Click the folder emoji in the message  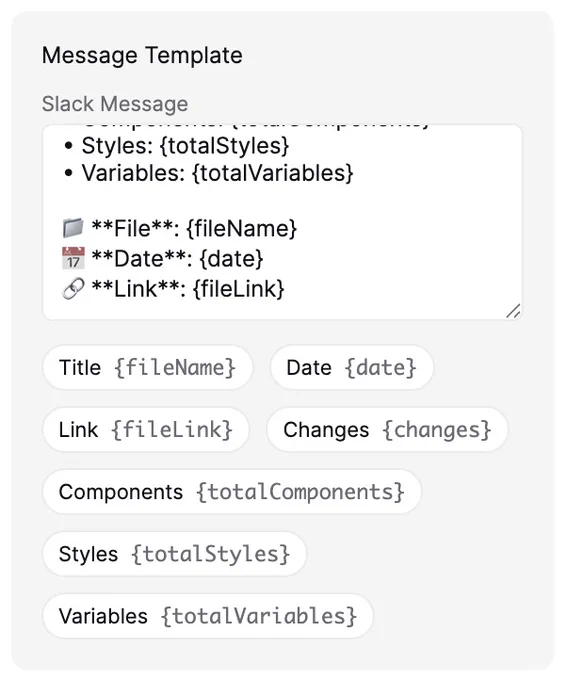[x=73, y=228]
